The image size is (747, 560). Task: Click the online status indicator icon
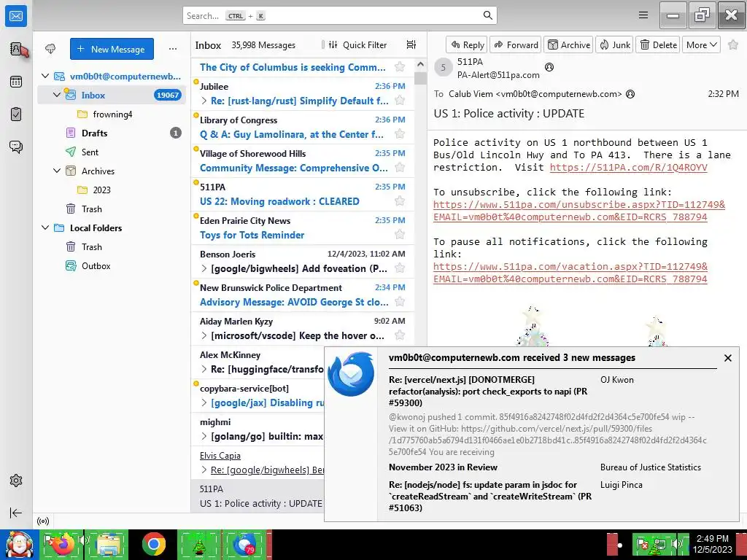[x=43, y=521]
